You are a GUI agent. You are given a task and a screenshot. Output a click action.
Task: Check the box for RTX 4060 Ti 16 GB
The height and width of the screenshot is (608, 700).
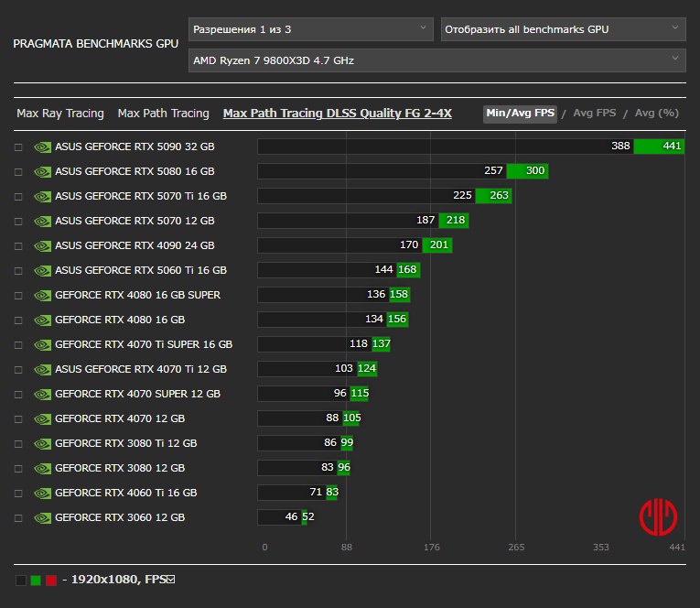coord(18,493)
